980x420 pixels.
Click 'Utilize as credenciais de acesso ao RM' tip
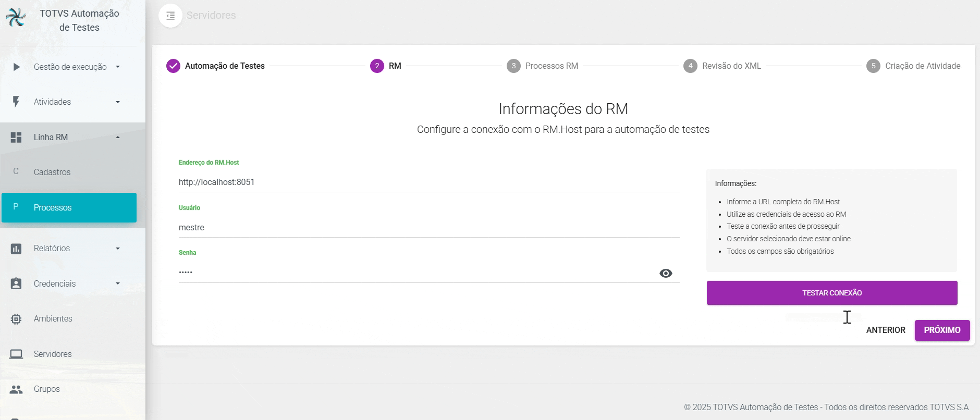click(786, 214)
